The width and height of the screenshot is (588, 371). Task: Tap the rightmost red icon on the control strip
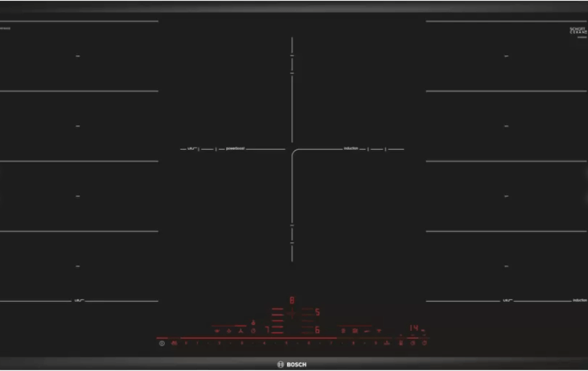click(425, 344)
